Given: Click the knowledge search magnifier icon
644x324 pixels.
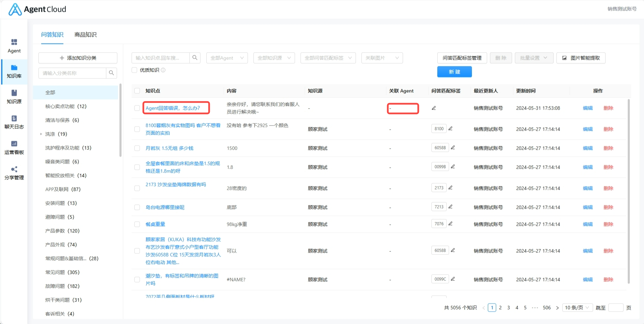Looking at the screenshot, I should tap(195, 58).
